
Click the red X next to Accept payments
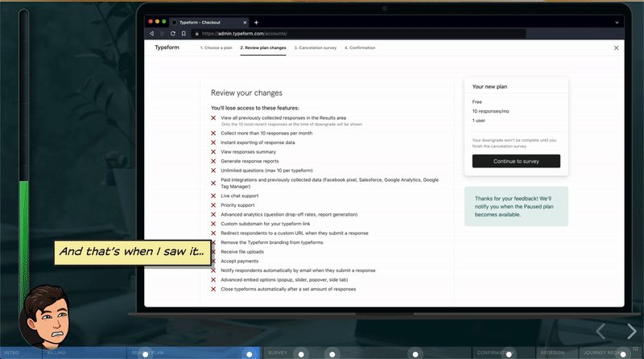click(213, 261)
